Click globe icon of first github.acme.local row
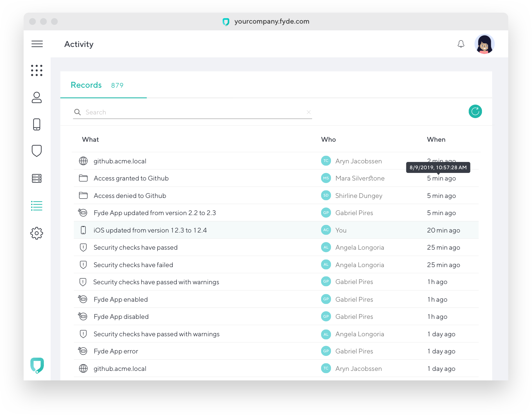 point(83,161)
